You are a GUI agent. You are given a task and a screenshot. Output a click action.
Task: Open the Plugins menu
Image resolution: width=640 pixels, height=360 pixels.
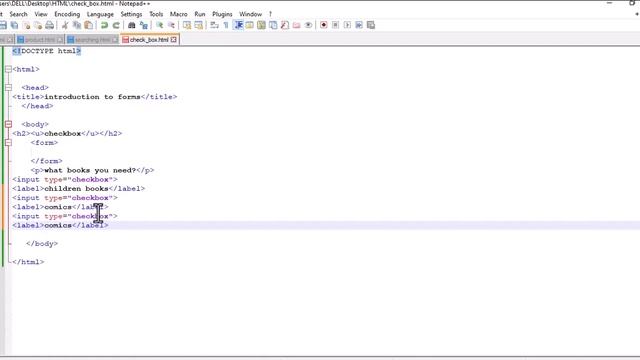(222, 14)
